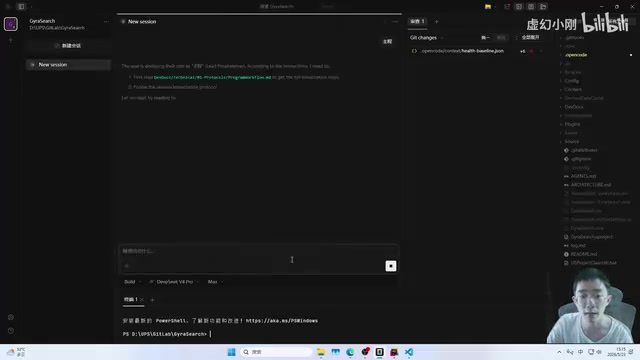
Task: Attach a file using the input plus icon
Action: coord(127,266)
